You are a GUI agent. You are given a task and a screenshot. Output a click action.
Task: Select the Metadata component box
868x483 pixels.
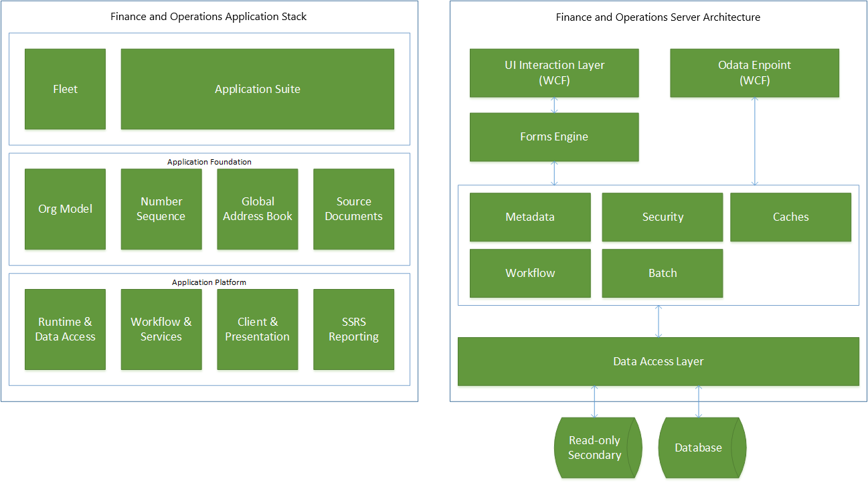tap(530, 217)
